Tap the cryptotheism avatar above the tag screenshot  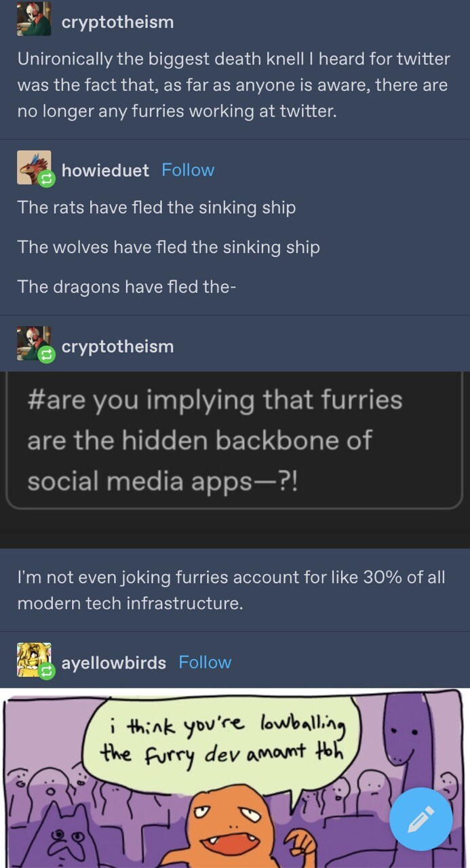coord(32,341)
